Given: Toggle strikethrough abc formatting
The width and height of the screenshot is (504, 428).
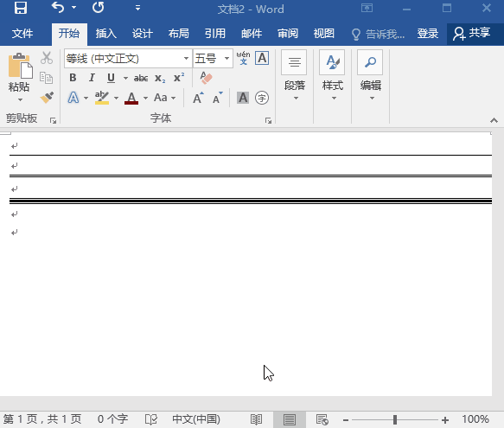Looking at the screenshot, I should coord(141,78).
